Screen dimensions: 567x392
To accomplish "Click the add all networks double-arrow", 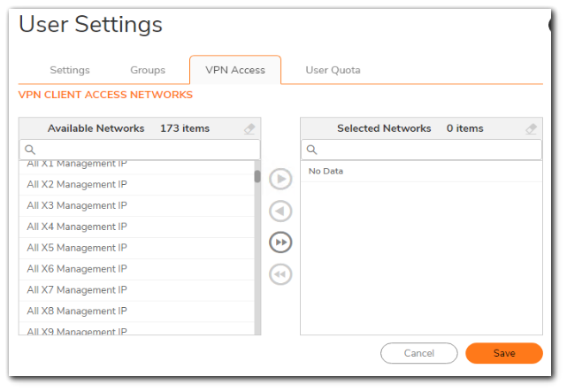I will coord(280,242).
